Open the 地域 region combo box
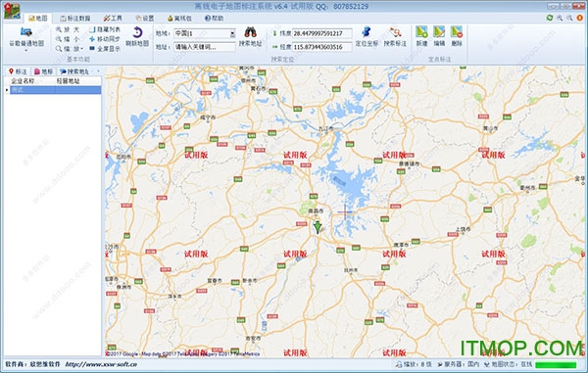The width and height of the screenshot is (588, 373). point(205,33)
